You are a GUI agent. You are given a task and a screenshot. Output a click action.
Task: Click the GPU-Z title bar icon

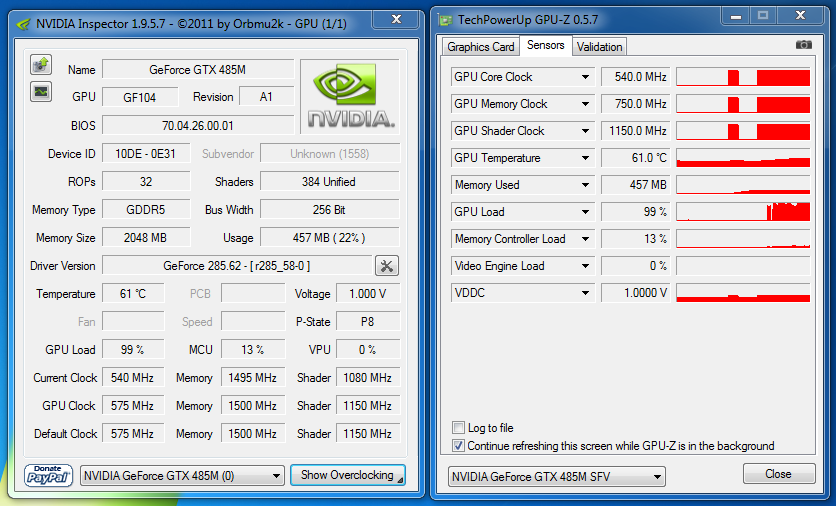[x=445, y=21]
